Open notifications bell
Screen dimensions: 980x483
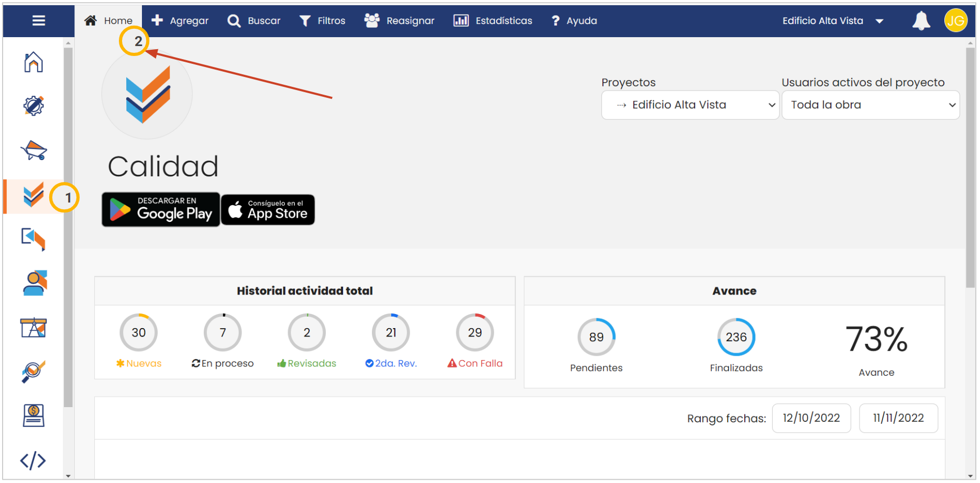coord(921,21)
